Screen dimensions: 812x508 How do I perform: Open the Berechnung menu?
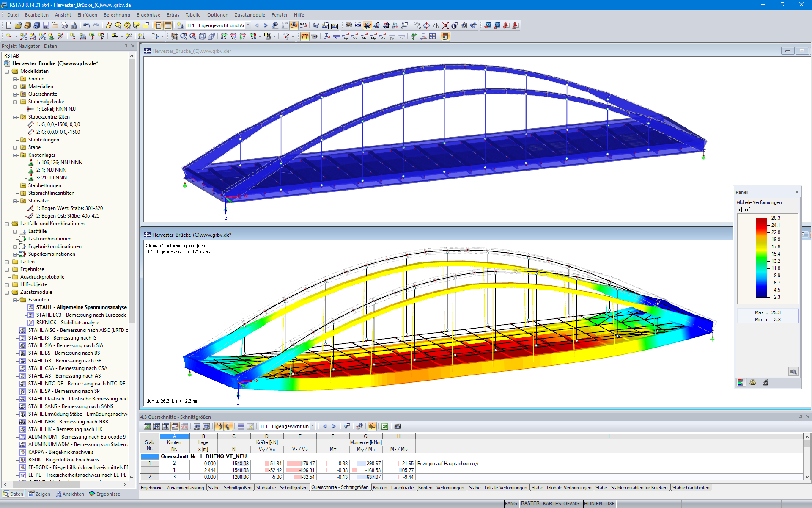tap(116, 15)
